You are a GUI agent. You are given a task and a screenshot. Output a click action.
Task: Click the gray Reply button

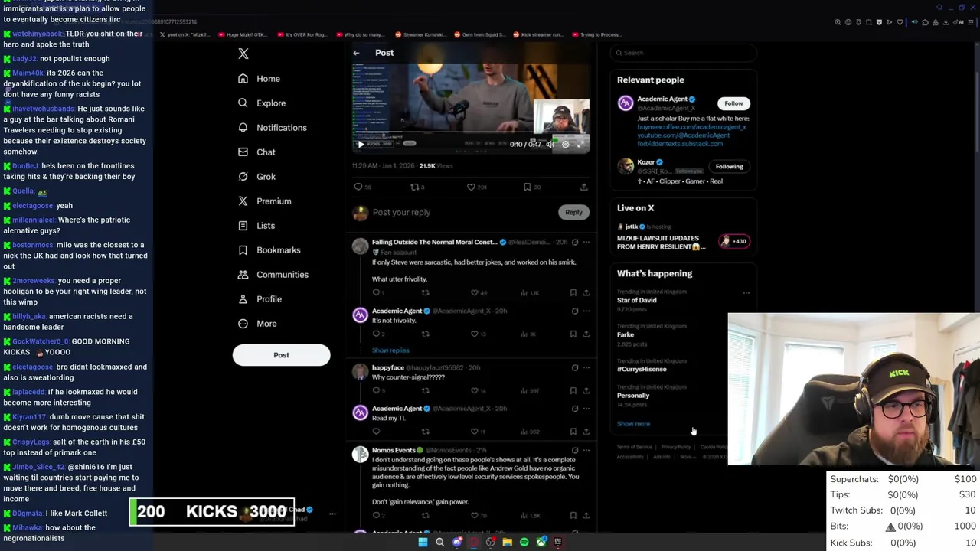pyautogui.click(x=573, y=212)
